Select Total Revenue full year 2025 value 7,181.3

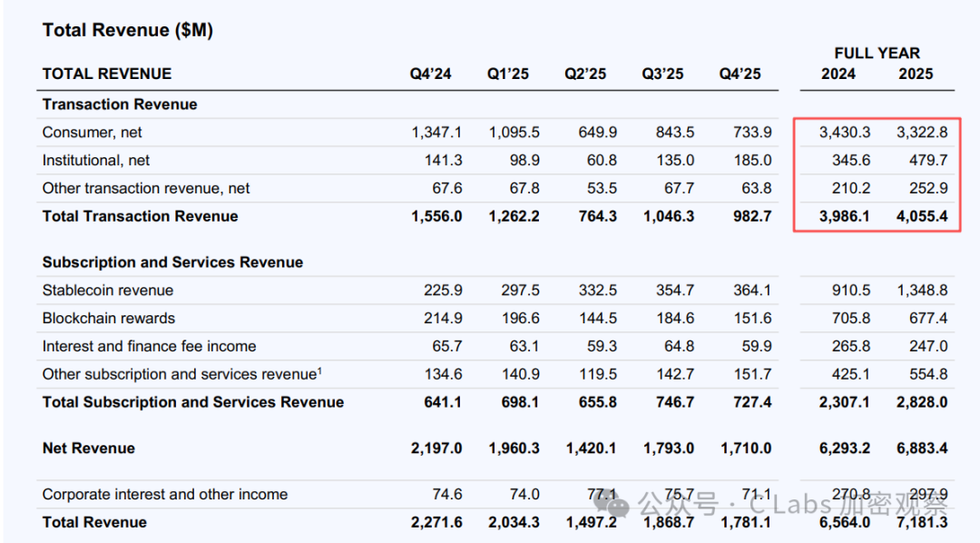pyautogui.click(x=922, y=523)
